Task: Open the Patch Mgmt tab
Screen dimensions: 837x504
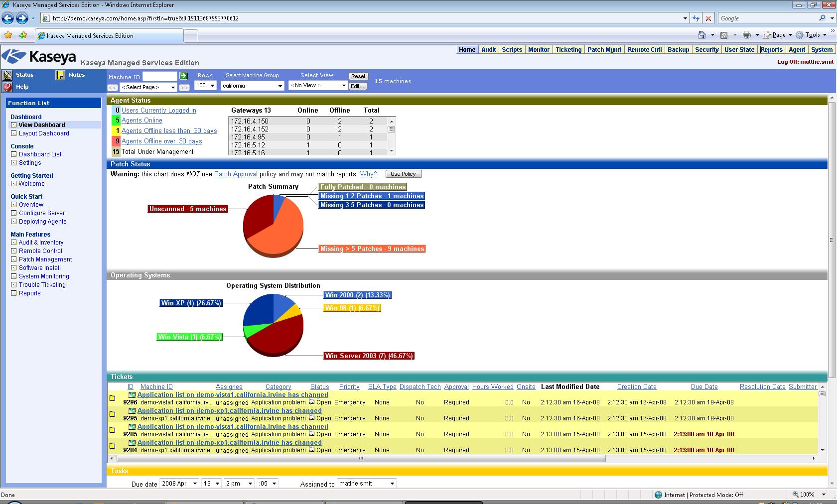Action: (x=604, y=50)
